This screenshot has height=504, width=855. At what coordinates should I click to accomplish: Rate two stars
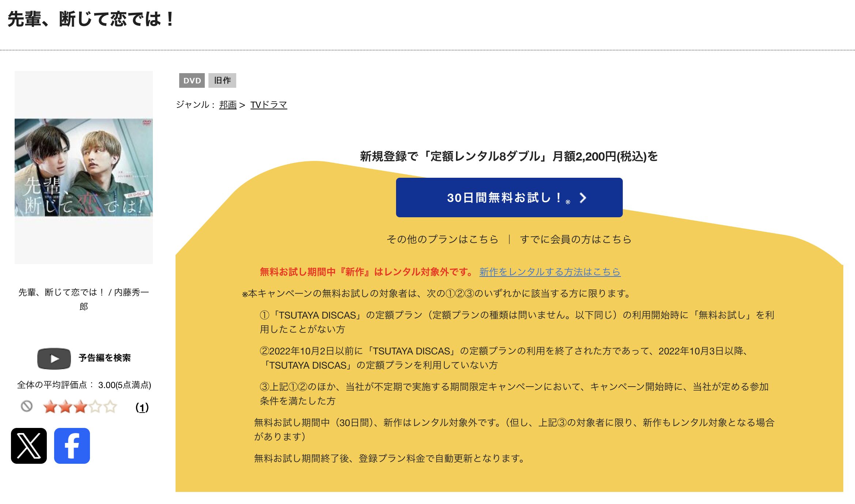click(x=65, y=407)
